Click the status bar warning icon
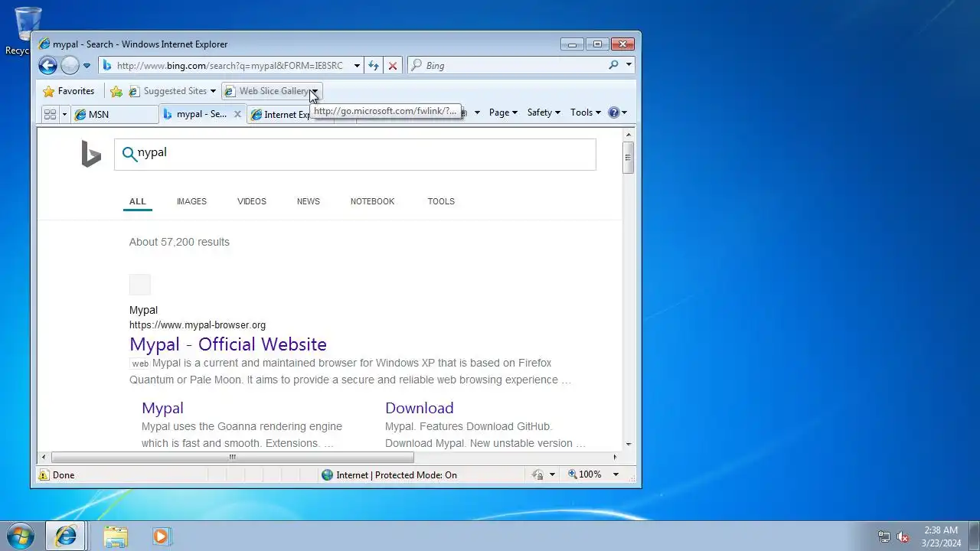This screenshot has height=551, width=980. [x=44, y=475]
